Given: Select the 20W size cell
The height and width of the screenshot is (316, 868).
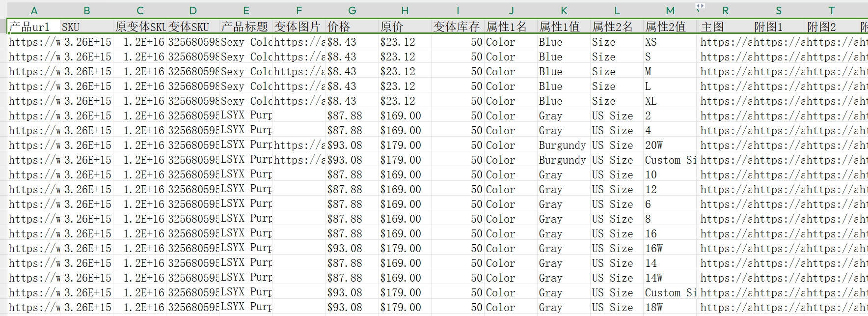Looking at the screenshot, I should pyautogui.click(x=670, y=145).
